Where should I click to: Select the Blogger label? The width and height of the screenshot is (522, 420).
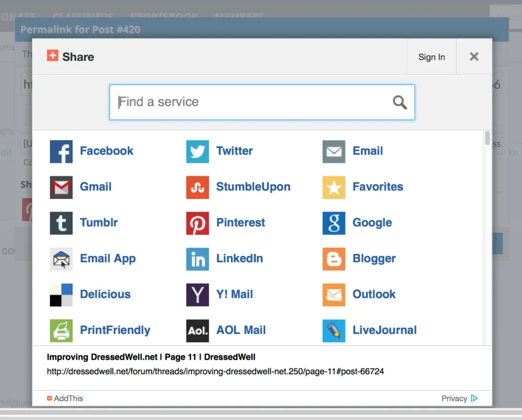(374, 259)
